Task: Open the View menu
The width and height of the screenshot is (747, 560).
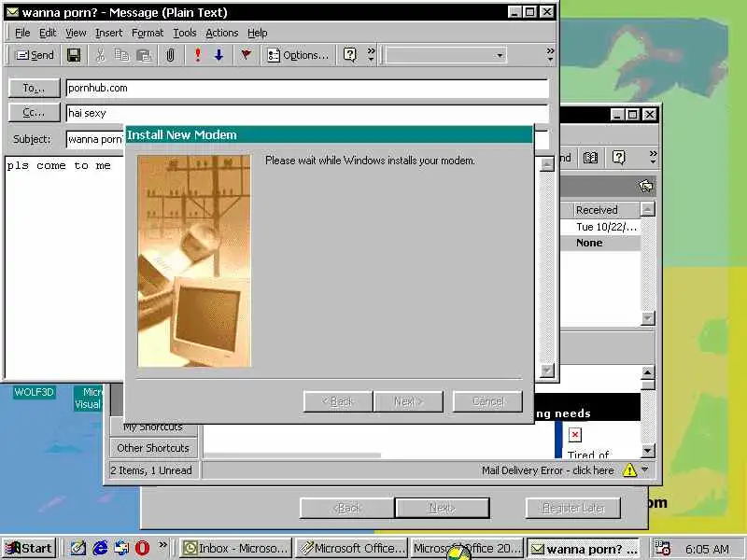Action: (x=76, y=33)
